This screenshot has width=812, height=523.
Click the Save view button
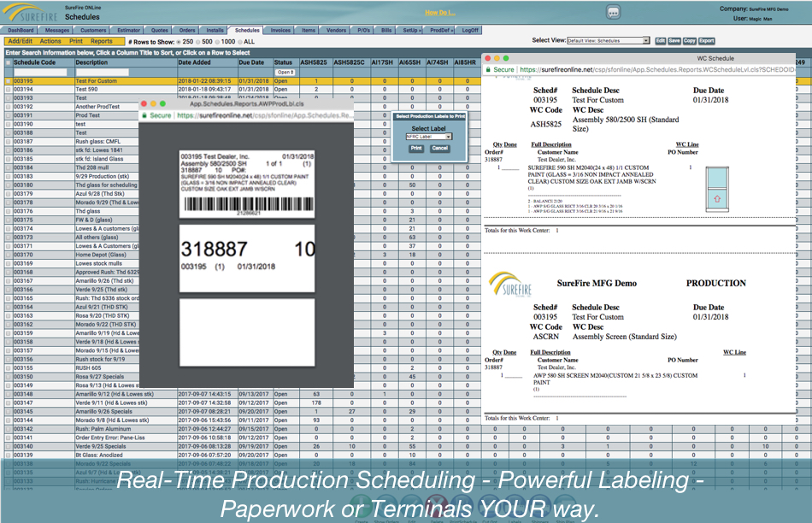[674, 41]
